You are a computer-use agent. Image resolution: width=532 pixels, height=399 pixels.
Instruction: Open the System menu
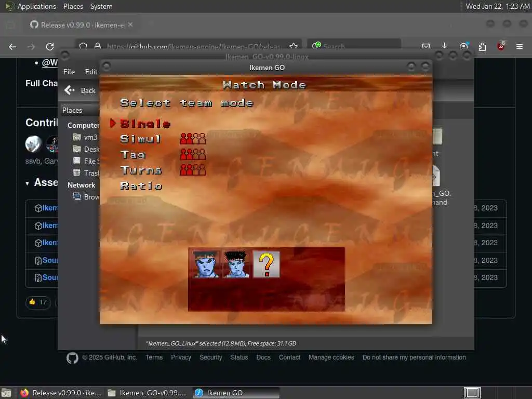click(101, 6)
